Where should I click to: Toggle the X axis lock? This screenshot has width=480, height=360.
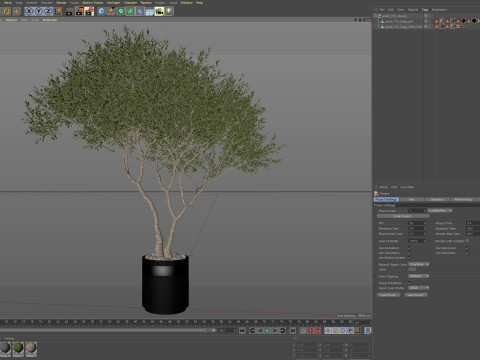point(29,11)
